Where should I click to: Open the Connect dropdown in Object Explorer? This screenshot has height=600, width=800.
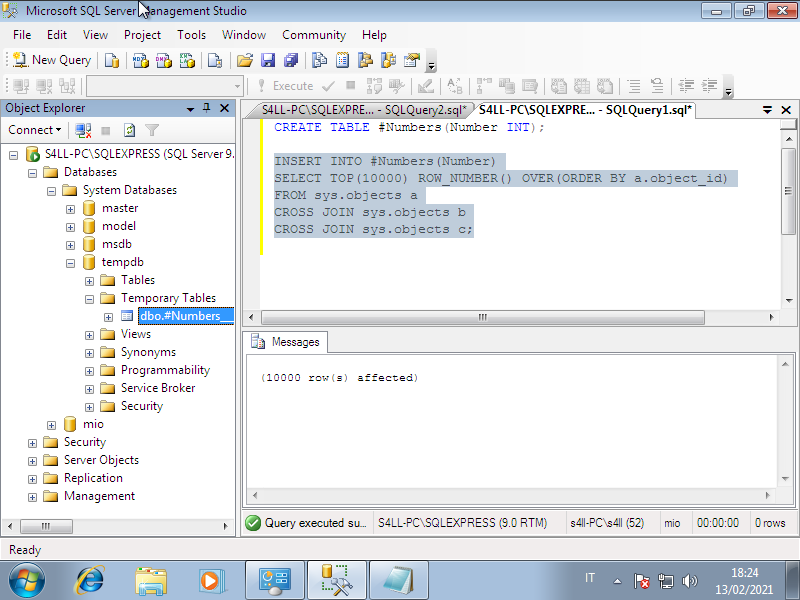34,130
